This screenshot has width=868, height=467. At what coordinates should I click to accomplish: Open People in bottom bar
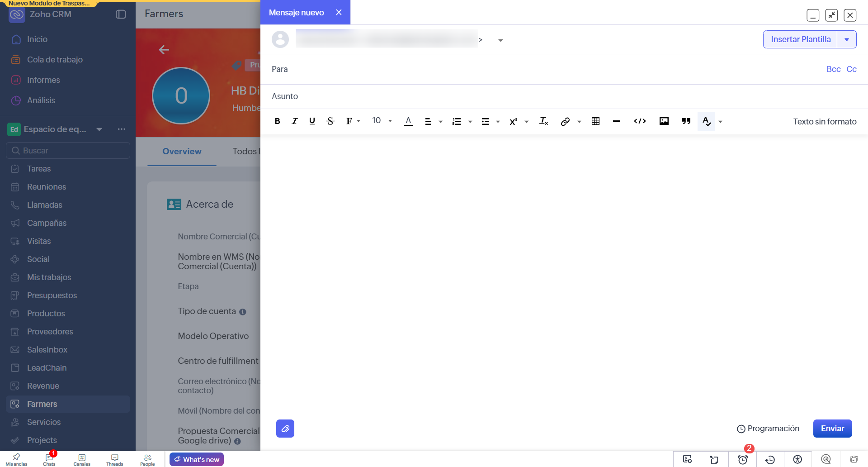point(147,460)
